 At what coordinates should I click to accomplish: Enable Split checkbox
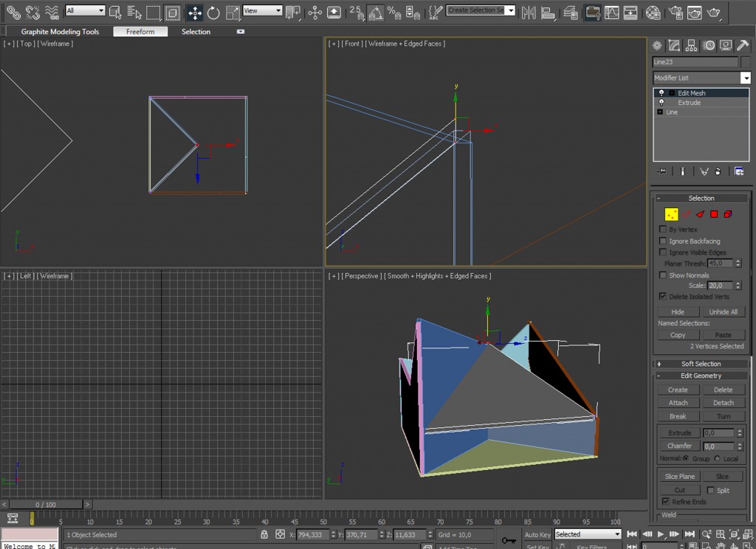(x=710, y=490)
